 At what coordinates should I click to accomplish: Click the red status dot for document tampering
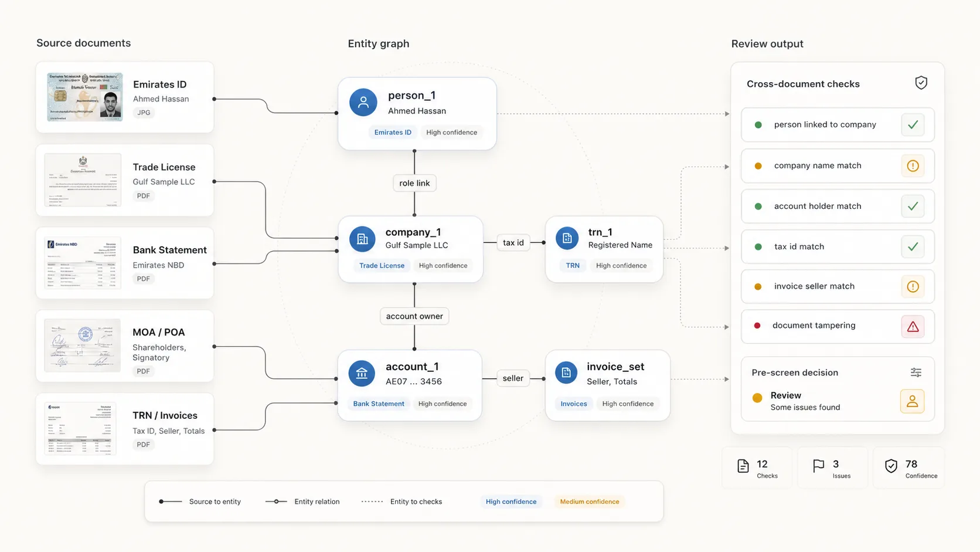757,326
